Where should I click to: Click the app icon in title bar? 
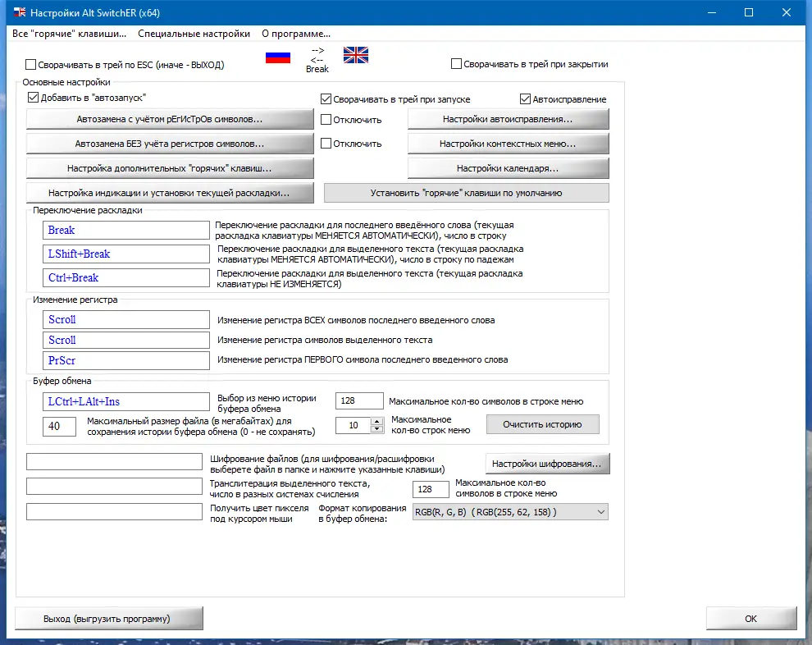coord(20,12)
